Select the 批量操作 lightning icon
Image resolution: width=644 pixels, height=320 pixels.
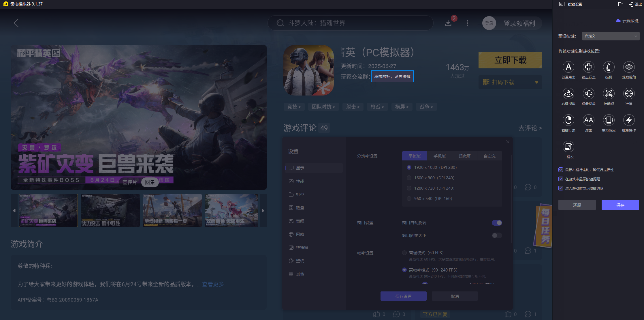pos(629,120)
